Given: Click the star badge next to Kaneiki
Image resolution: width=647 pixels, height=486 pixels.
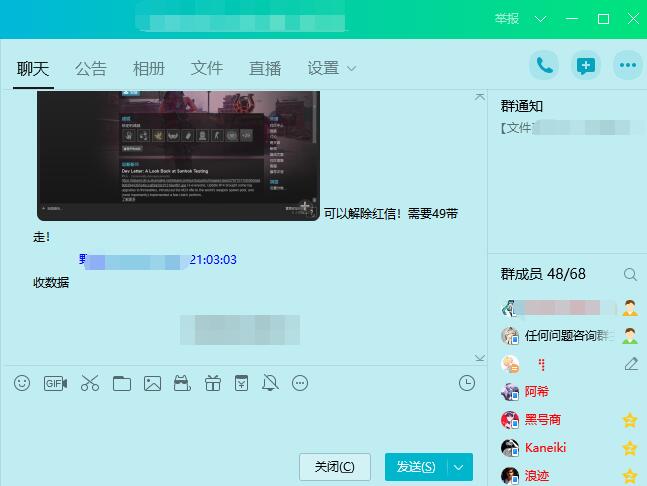Looking at the screenshot, I should pos(630,448).
